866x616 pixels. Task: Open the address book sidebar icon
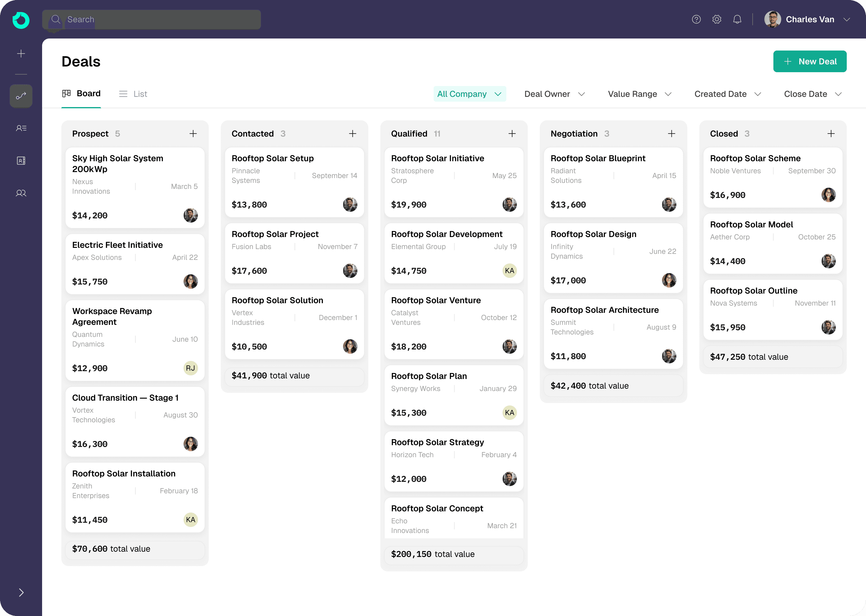pyautogui.click(x=21, y=160)
